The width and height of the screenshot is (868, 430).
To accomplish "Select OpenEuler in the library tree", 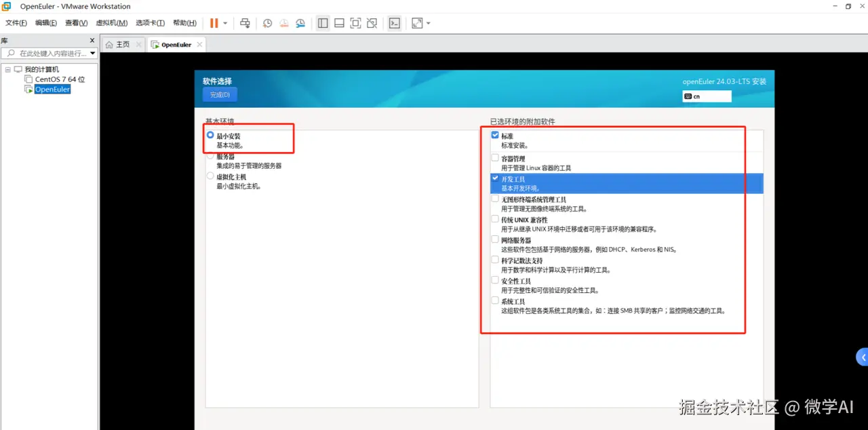I will coord(52,90).
